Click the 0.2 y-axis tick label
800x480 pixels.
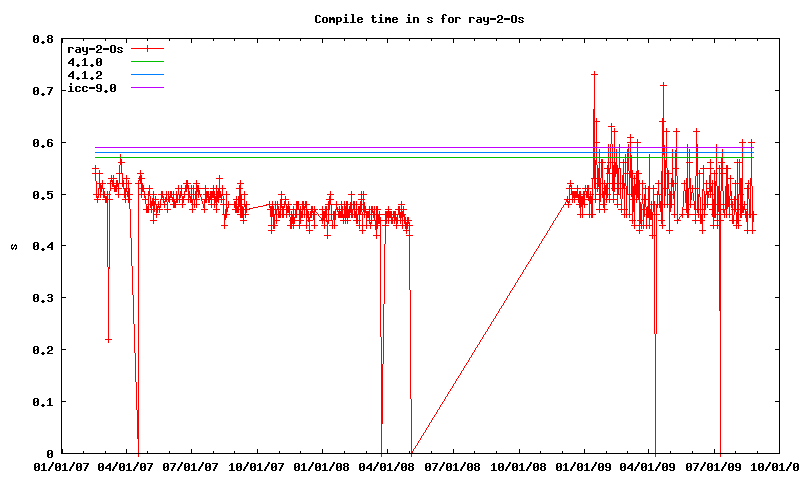click(x=41, y=350)
